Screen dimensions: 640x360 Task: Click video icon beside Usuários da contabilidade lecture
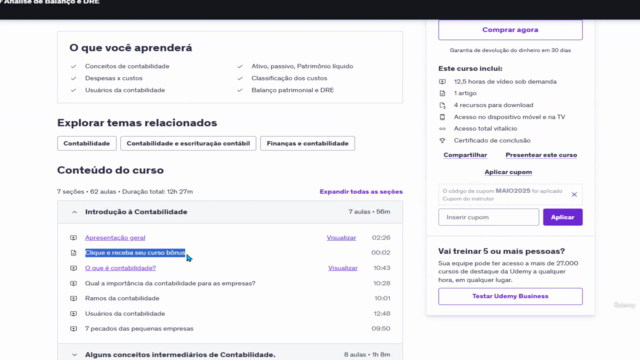click(73, 313)
